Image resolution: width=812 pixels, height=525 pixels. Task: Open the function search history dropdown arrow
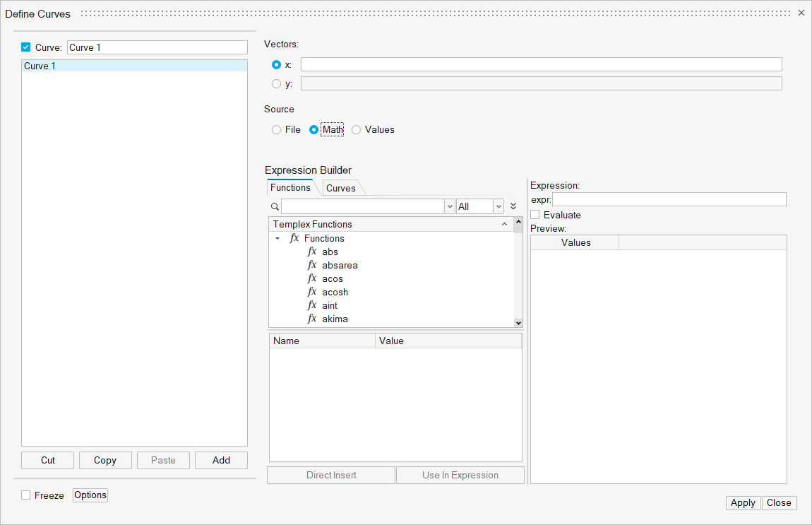click(450, 206)
